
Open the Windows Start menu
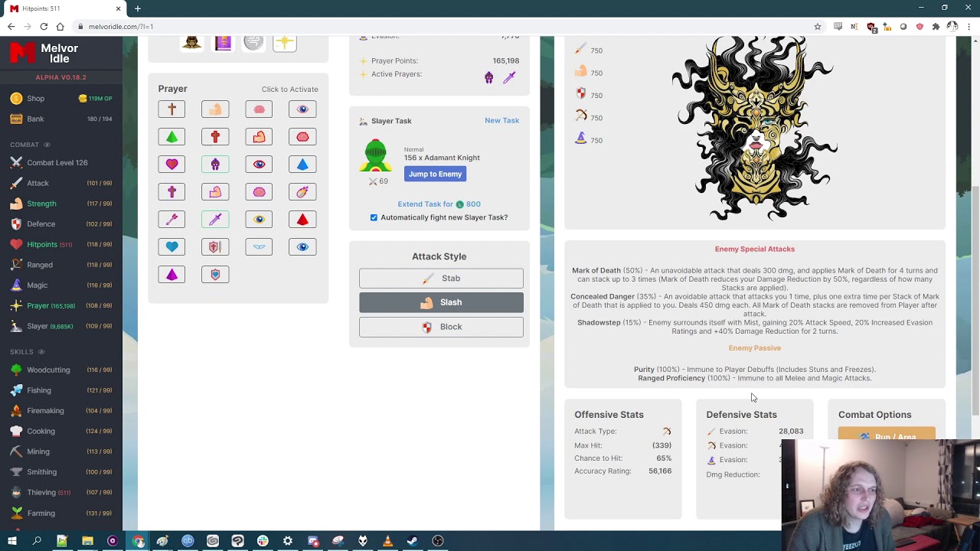(11, 541)
